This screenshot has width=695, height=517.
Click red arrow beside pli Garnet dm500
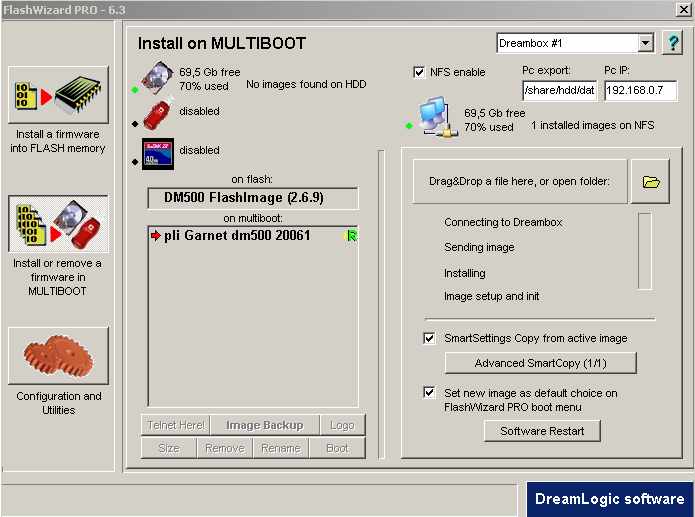(x=156, y=235)
